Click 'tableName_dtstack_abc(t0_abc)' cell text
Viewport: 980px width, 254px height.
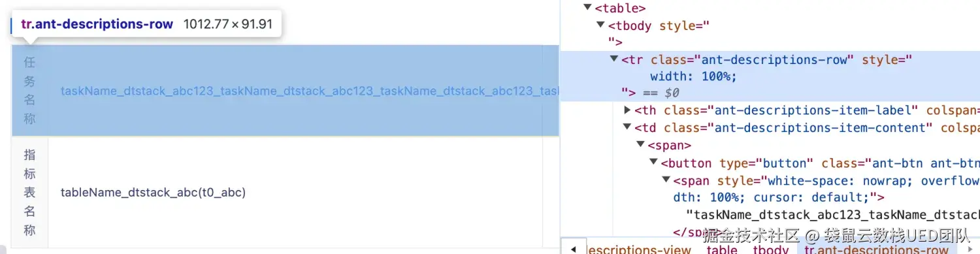pos(153,193)
